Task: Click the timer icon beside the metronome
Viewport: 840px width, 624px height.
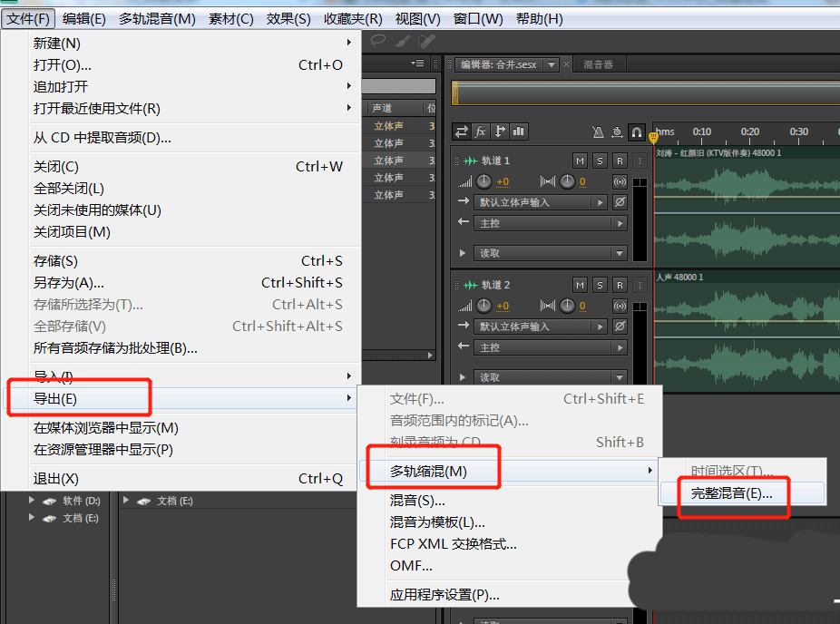Action: [x=618, y=132]
